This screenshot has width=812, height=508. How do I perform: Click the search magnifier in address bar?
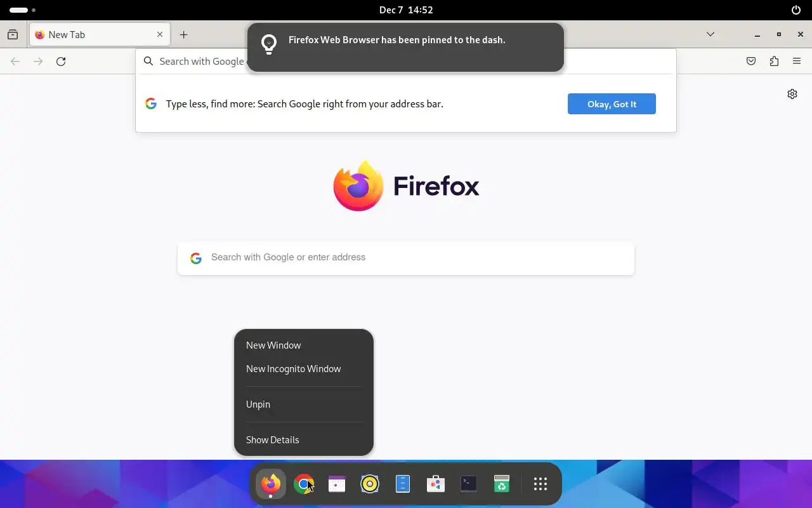tap(148, 61)
